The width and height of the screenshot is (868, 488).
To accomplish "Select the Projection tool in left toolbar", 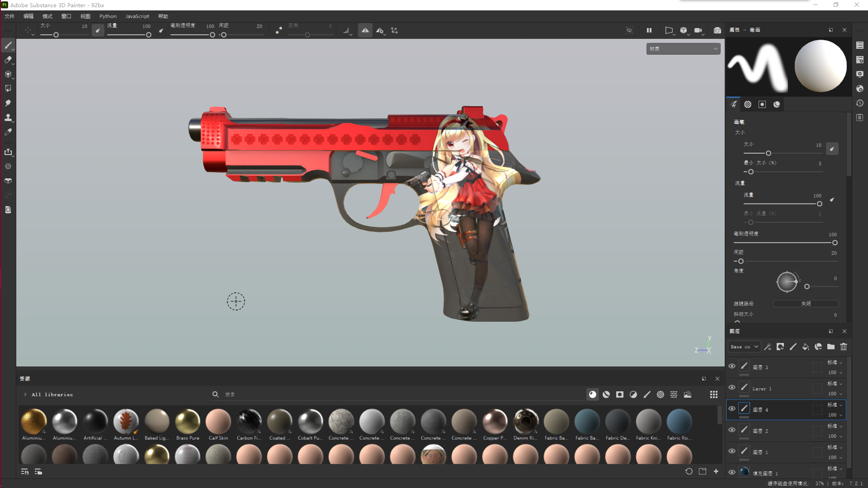I will tap(8, 74).
